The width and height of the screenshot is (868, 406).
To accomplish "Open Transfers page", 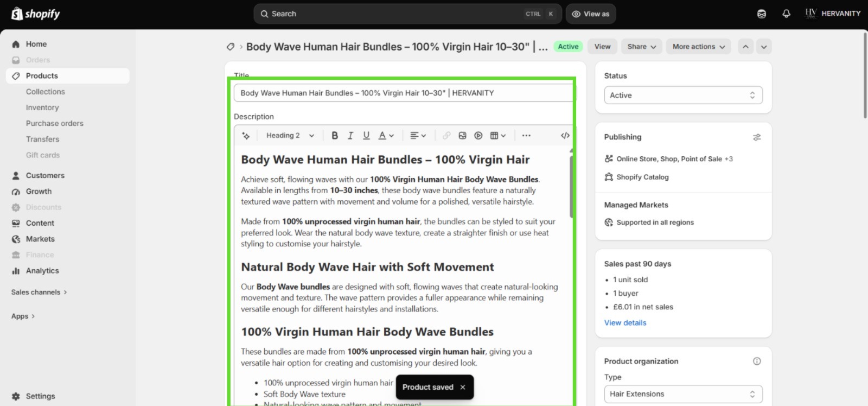I will tap(42, 139).
